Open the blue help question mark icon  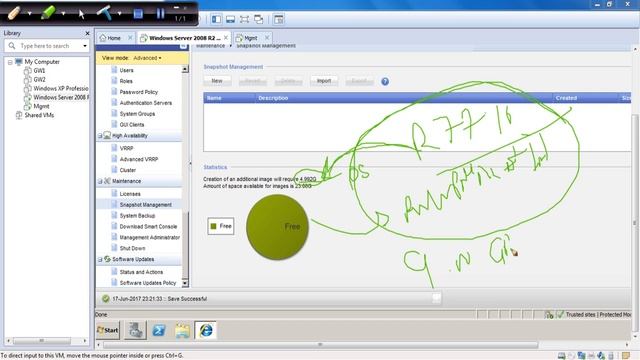tap(385, 82)
